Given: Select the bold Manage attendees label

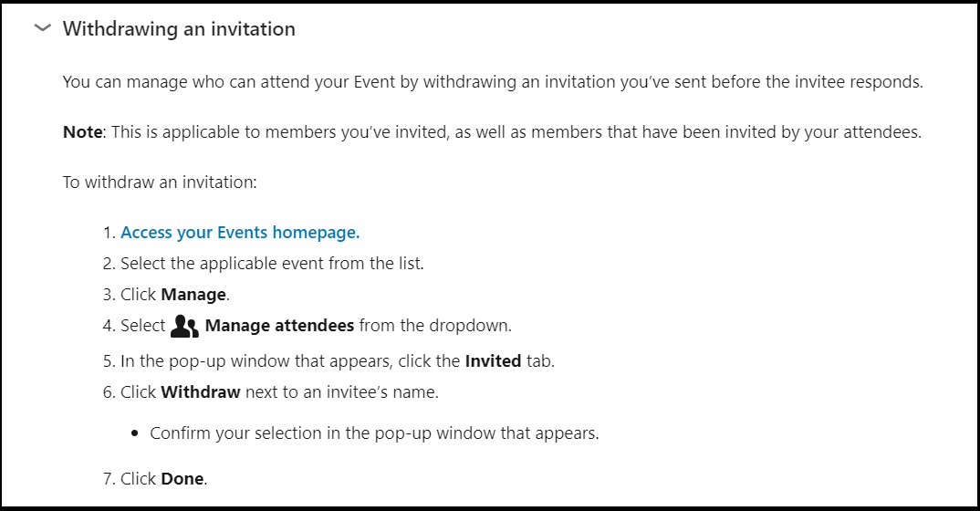Looking at the screenshot, I should coord(279,326).
